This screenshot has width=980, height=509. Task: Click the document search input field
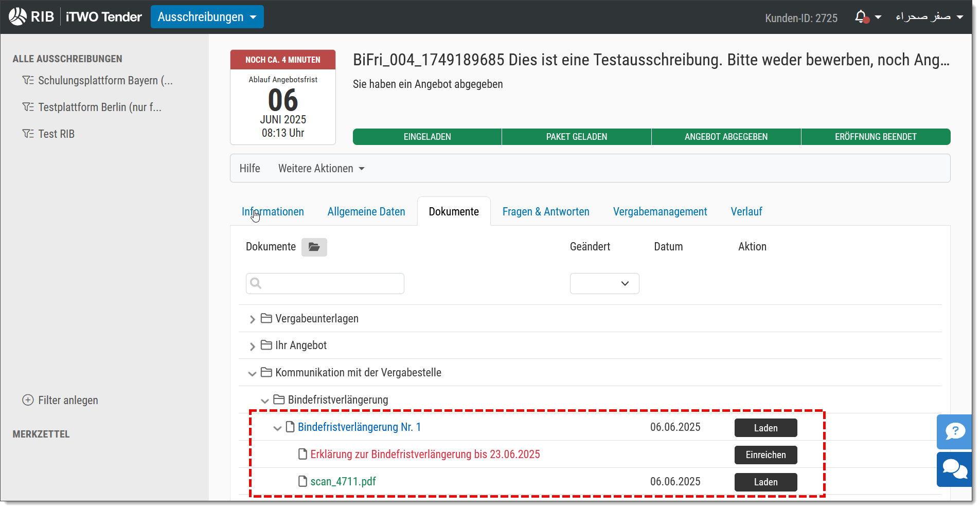(325, 283)
